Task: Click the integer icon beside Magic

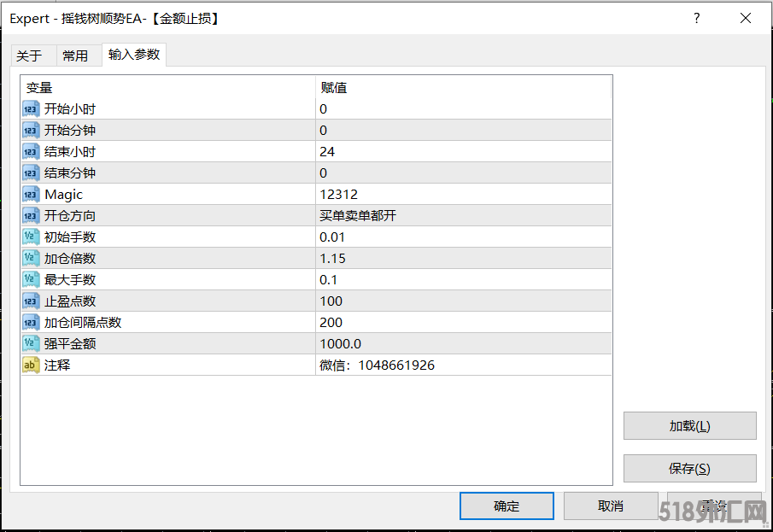Action: coord(30,194)
